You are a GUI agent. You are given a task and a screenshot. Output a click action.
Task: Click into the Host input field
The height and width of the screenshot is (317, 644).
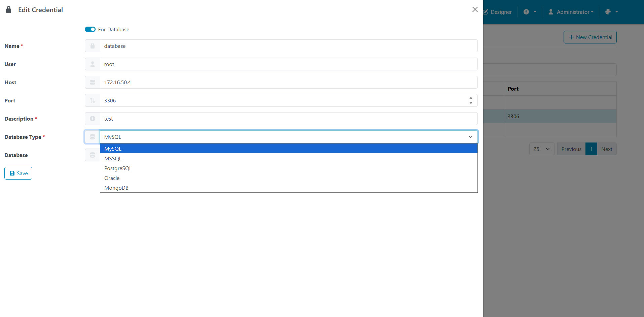click(x=286, y=82)
